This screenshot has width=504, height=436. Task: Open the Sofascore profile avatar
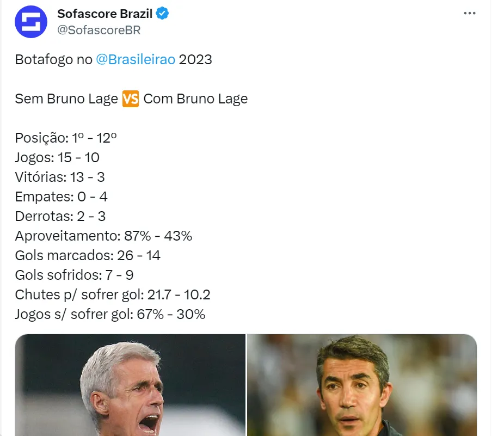point(31,22)
